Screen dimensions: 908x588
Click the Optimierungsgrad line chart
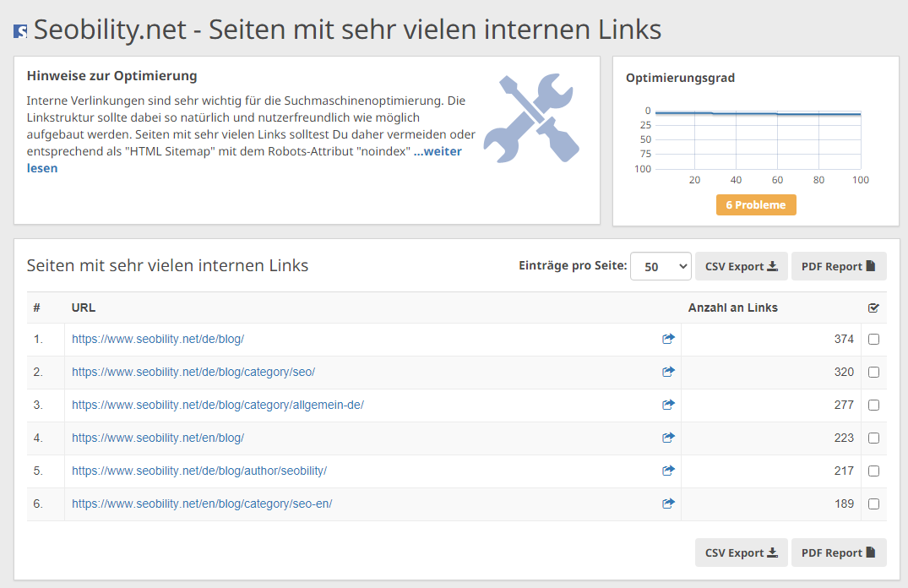tap(758, 140)
